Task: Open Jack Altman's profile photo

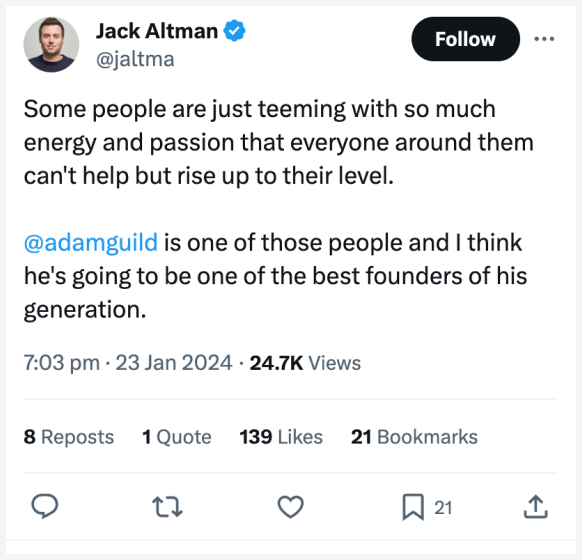Action: (51, 45)
